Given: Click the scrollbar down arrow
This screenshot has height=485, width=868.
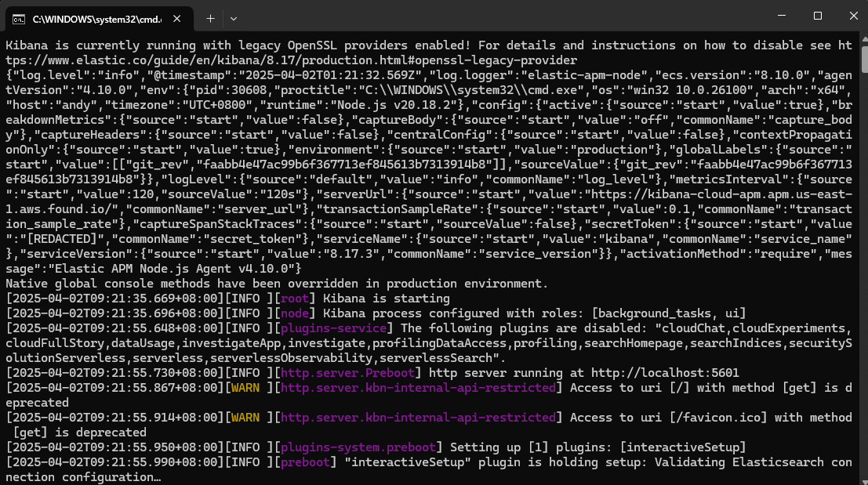Looking at the screenshot, I should (865, 480).
